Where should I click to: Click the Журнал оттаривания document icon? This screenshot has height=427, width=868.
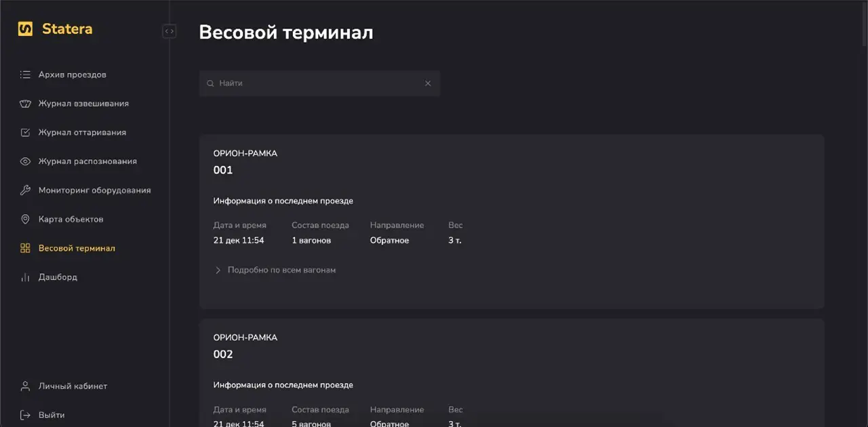pyautogui.click(x=24, y=132)
